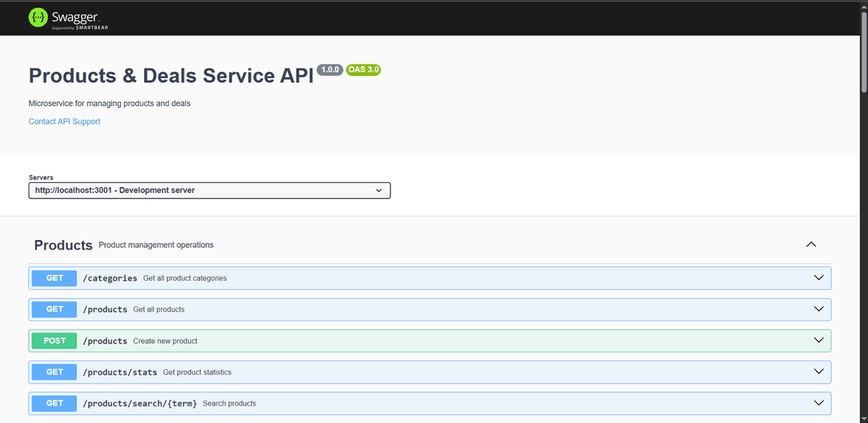Viewport: 868px width, 423px height.
Task: Click the 1.0.0 version badge
Action: [x=330, y=69]
